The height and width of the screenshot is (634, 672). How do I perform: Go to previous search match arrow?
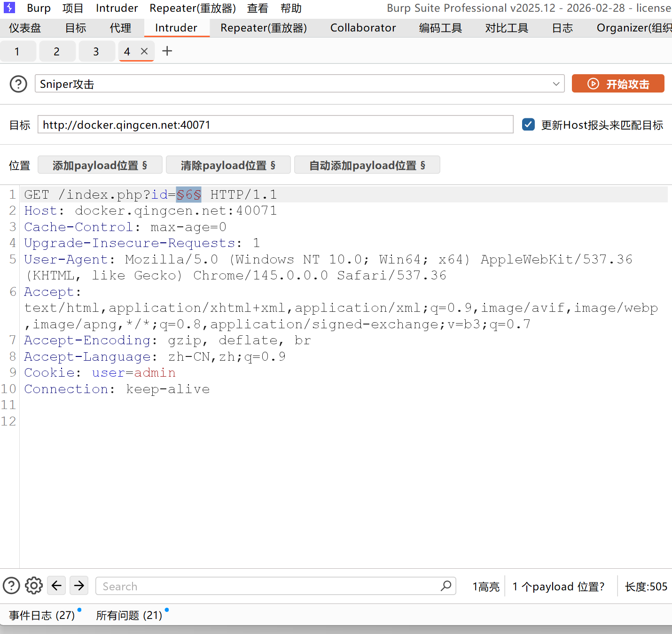pyautogui.click(x=56, y=586)
